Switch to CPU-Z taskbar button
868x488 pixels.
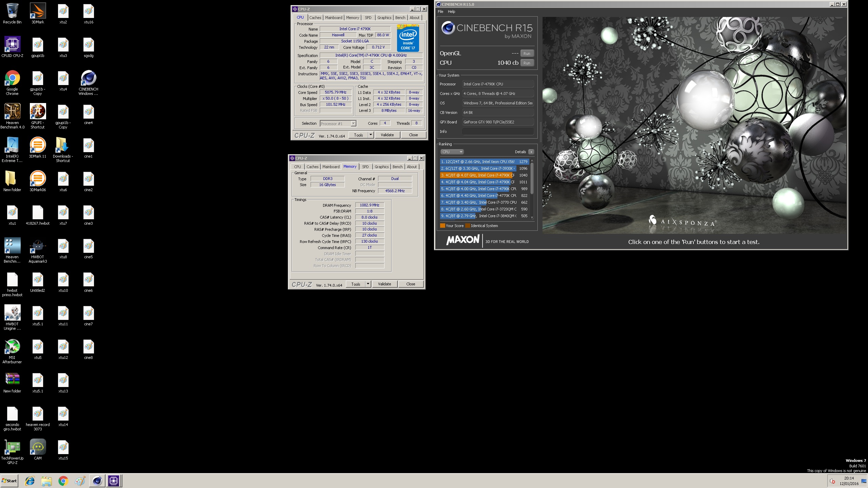(114, 481)
